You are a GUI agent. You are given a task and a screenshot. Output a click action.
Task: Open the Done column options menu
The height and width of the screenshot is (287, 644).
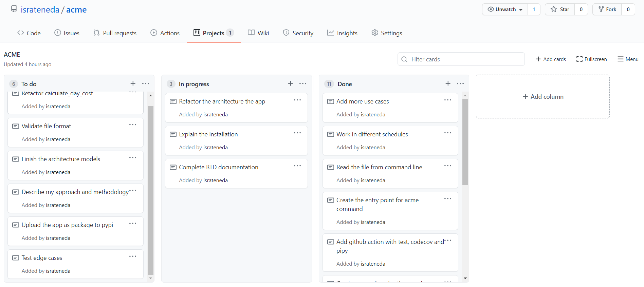coord(460,83)
